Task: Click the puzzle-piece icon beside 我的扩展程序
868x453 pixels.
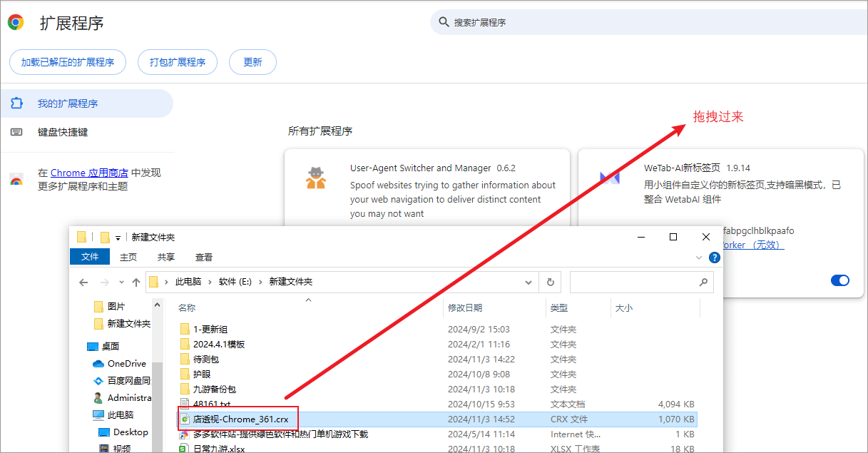Action: click(16, 103)
